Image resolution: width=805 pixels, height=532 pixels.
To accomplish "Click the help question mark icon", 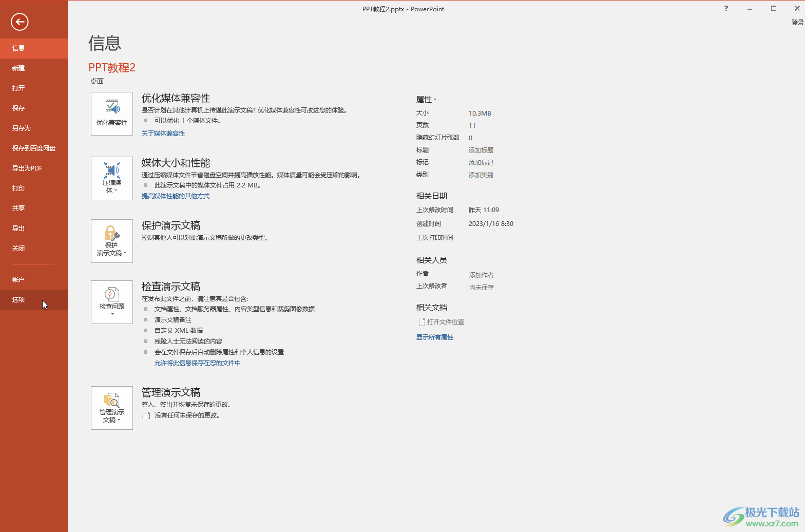I will [x=726, y=8].
